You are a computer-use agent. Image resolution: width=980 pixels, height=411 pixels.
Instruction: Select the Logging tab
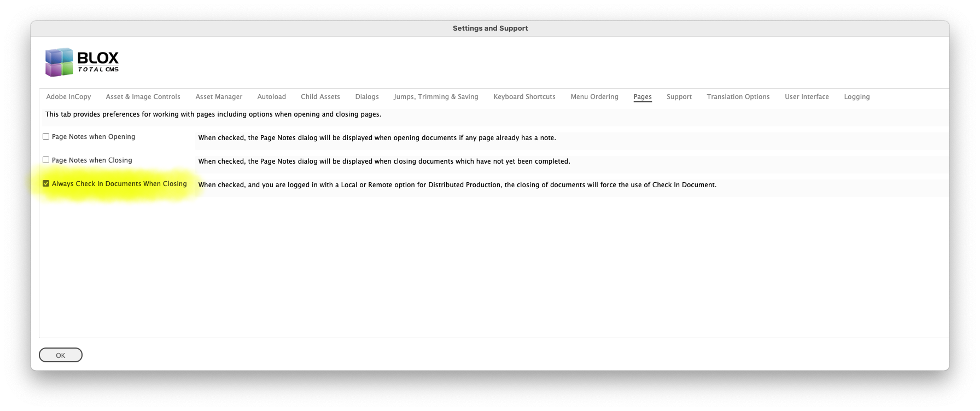point(857,97)
